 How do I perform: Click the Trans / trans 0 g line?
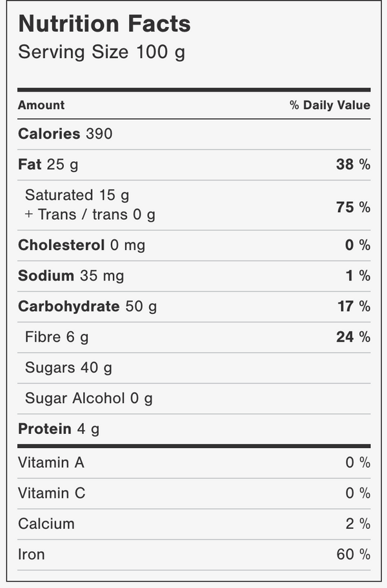pos(90,215)
